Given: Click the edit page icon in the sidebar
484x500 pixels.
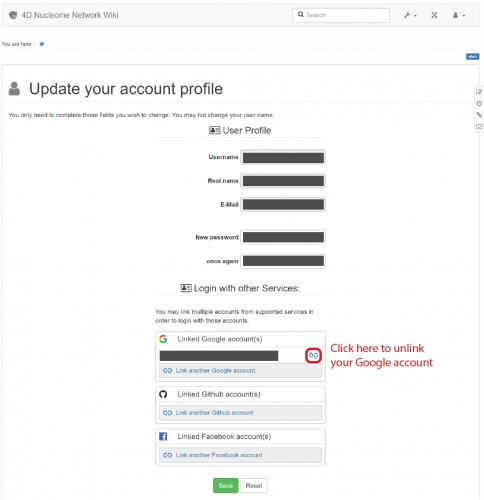Looking at the screenshot, I should click(x=479, y=92).
